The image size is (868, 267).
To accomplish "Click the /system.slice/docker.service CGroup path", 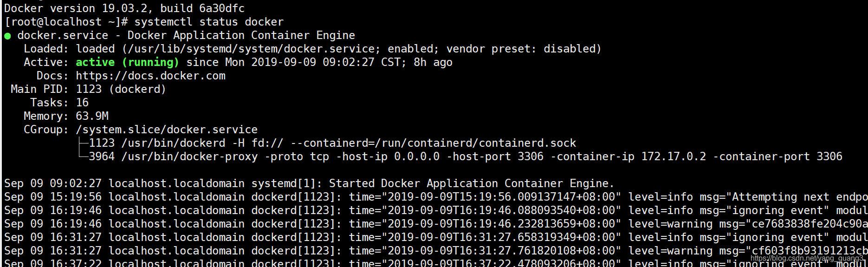I will 166,130.
